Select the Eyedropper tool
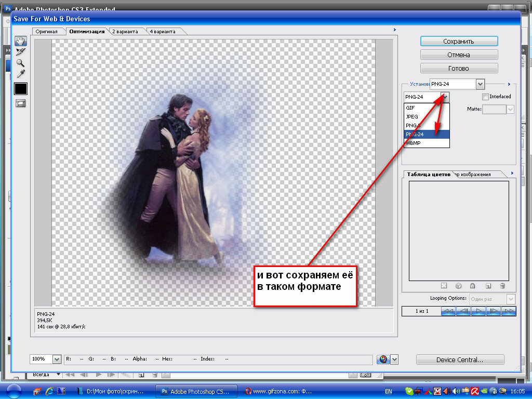Image resolution: width=532 pixels, height=399 pixels. (21, 73)
